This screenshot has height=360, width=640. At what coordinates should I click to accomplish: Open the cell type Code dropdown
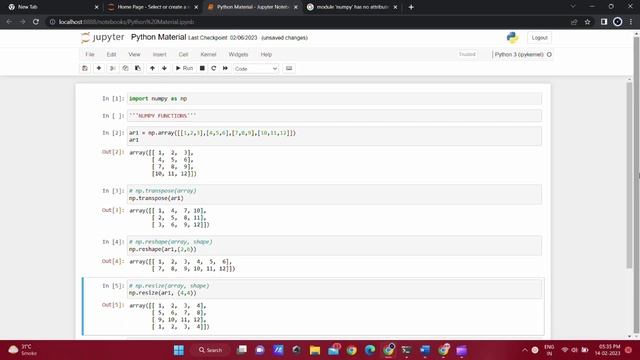[x=256, y=69]
